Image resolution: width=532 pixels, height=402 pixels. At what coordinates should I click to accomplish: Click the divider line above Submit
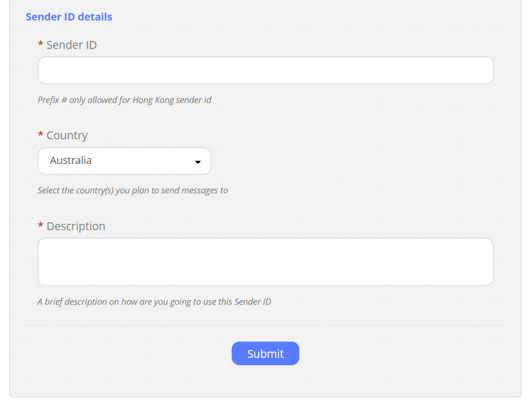tap(265, 326)
